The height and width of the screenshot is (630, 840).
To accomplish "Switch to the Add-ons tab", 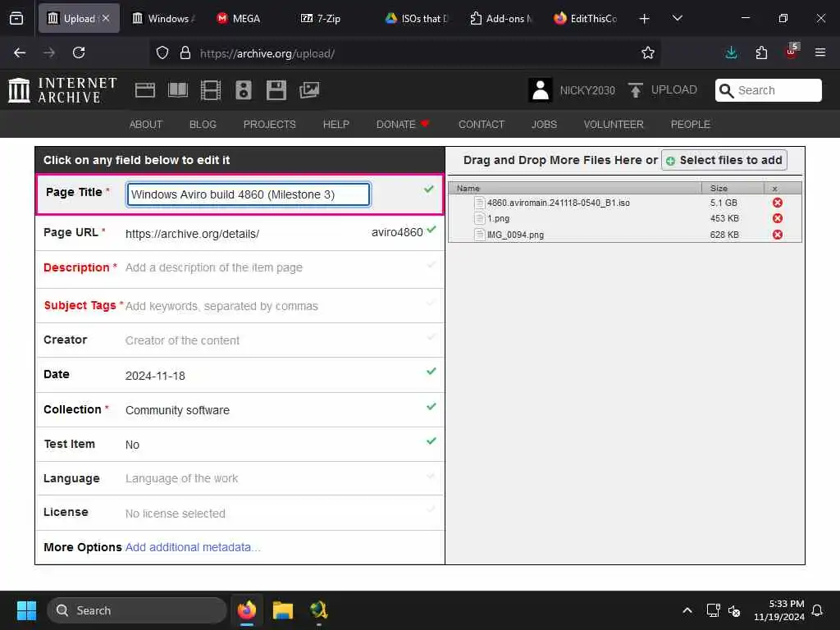I will coord(501,18).
